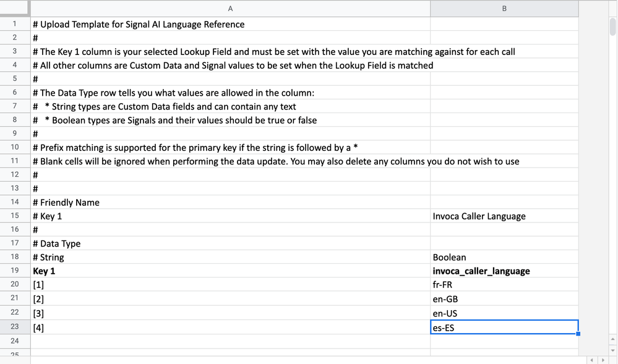Select the row 19 header

15,271
